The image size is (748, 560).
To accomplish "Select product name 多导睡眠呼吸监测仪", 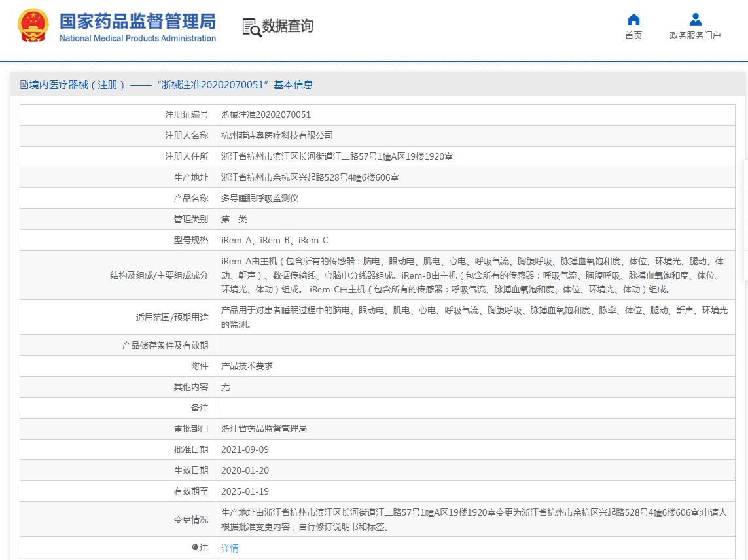I will [260, 198].
